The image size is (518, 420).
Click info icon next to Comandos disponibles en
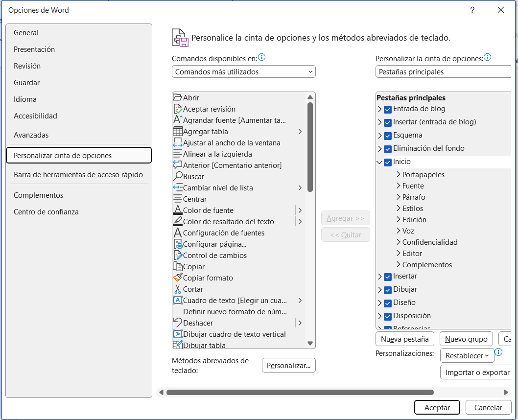pyautogui.click(x=262, y=57)
